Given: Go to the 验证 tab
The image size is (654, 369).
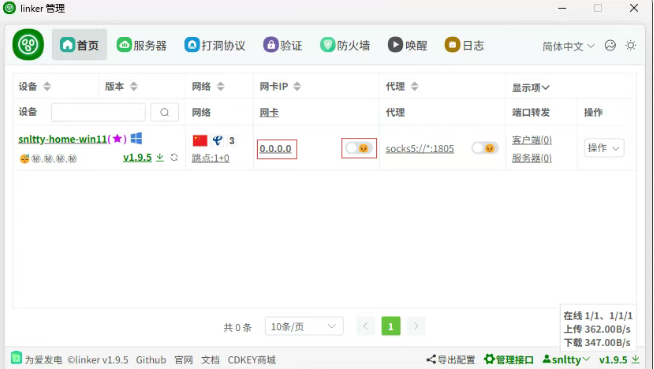Looking at the screenshot, I should [x=282, y=45].
